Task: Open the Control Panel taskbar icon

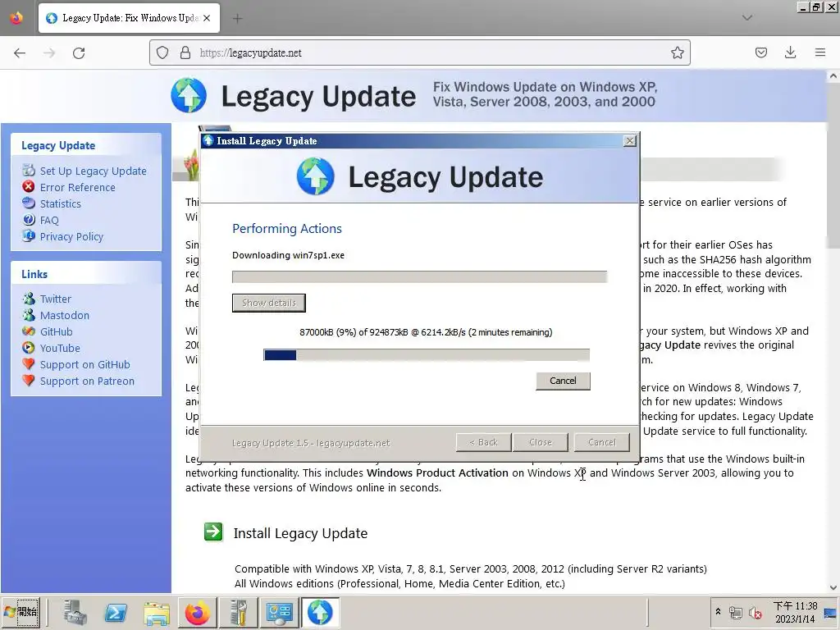Action: coord(279,612)
